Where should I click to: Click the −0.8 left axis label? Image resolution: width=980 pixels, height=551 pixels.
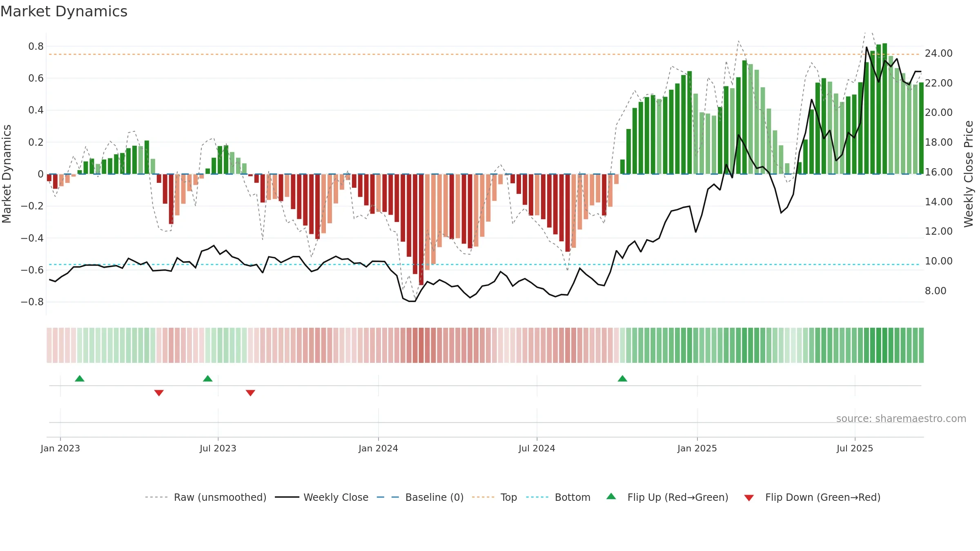[32, 302]
